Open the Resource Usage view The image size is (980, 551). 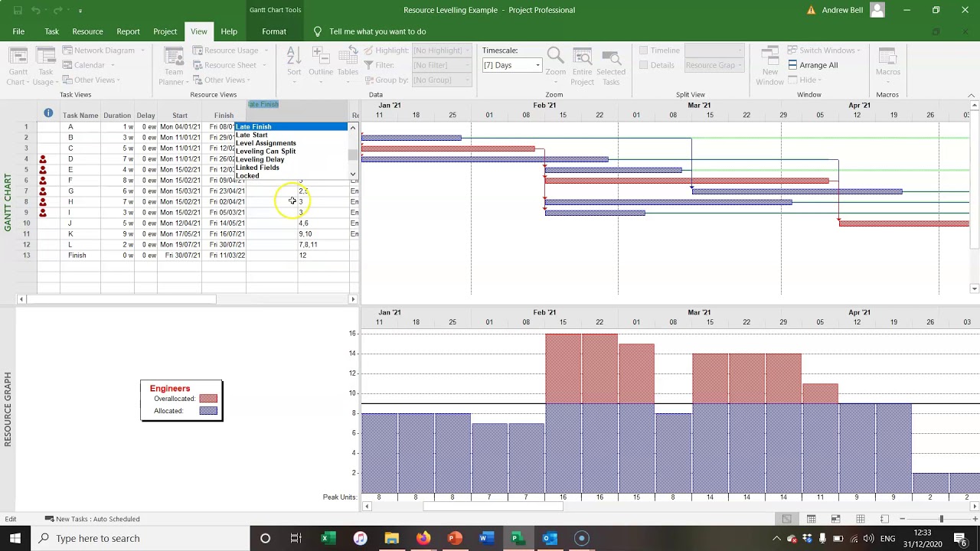231,51
